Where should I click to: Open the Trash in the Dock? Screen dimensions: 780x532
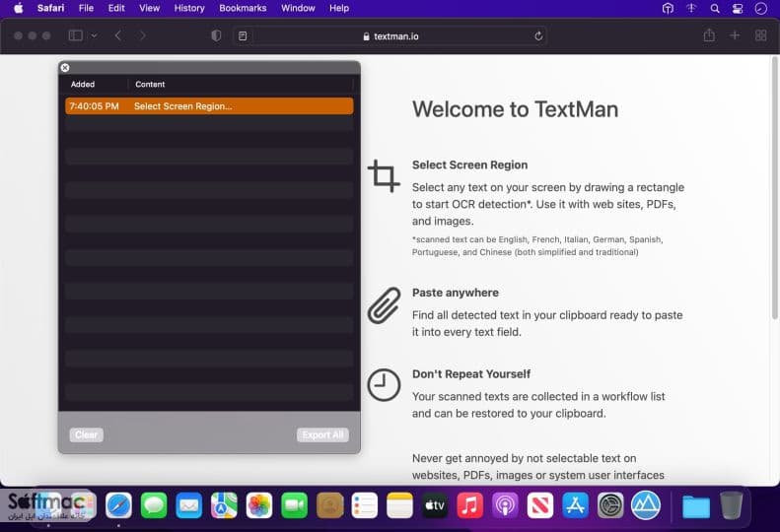coord(732,505)
